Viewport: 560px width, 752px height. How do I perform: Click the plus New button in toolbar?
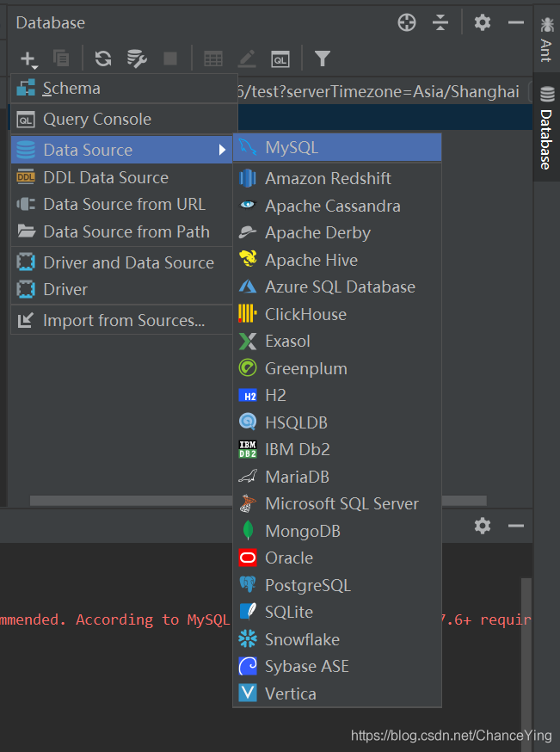tap(28, 59)
